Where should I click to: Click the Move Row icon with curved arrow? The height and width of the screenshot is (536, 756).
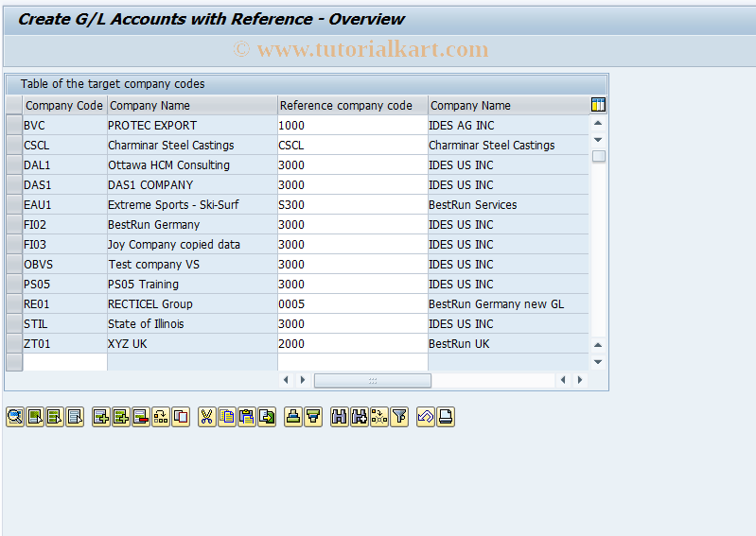(x=161, y=417)
